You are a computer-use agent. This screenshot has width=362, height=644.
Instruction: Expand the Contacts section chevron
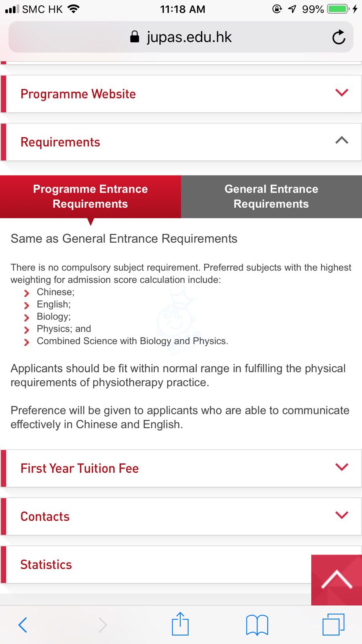[341, 515]
